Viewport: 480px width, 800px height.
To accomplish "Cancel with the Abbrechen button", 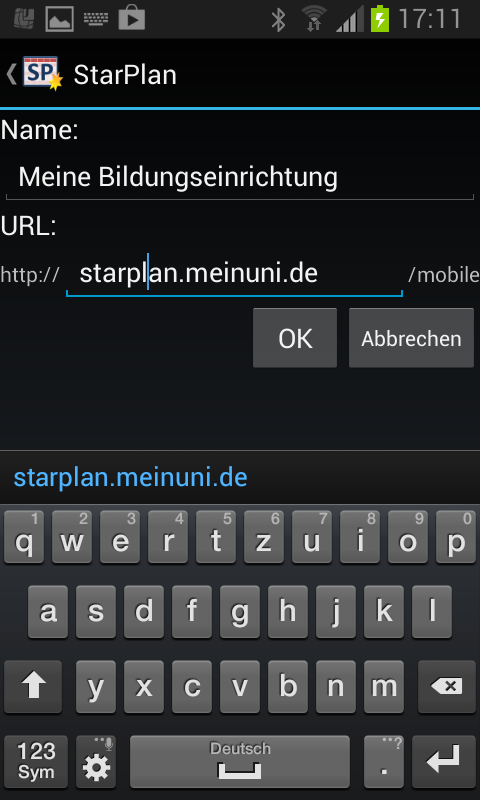I will tap(411, 338).
